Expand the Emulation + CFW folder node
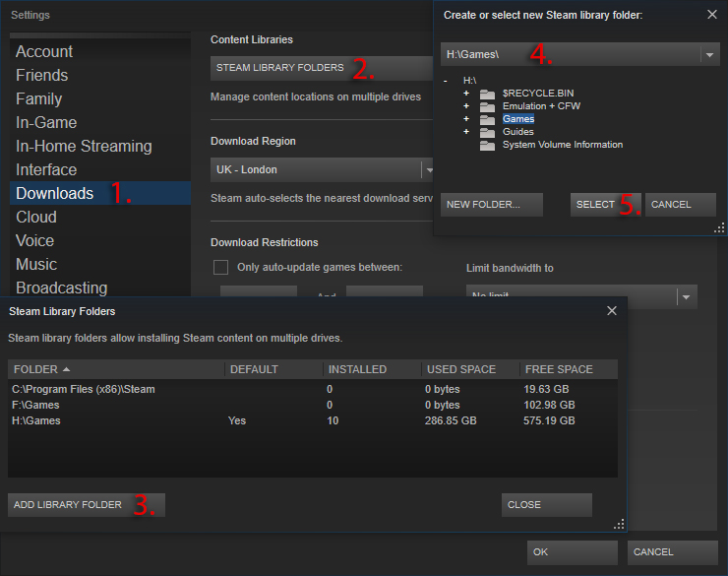The width and height of the screenshot is (728, 576). [466, 106]
